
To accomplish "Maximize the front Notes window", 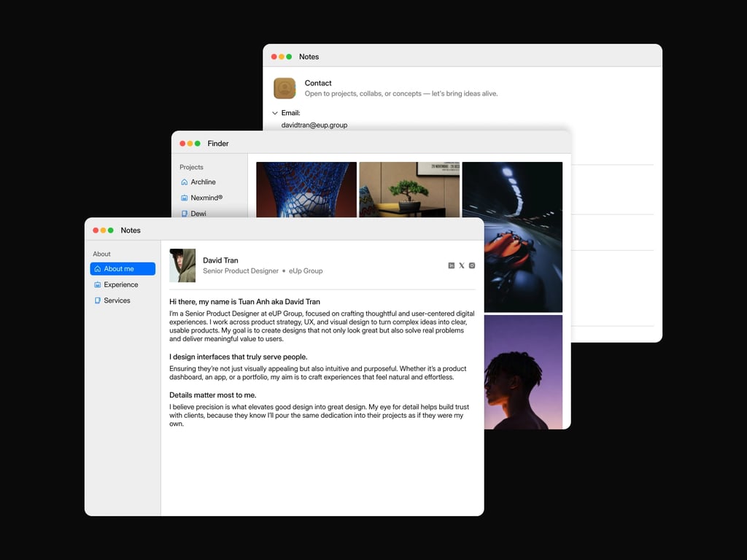I will tap(111, 230).
